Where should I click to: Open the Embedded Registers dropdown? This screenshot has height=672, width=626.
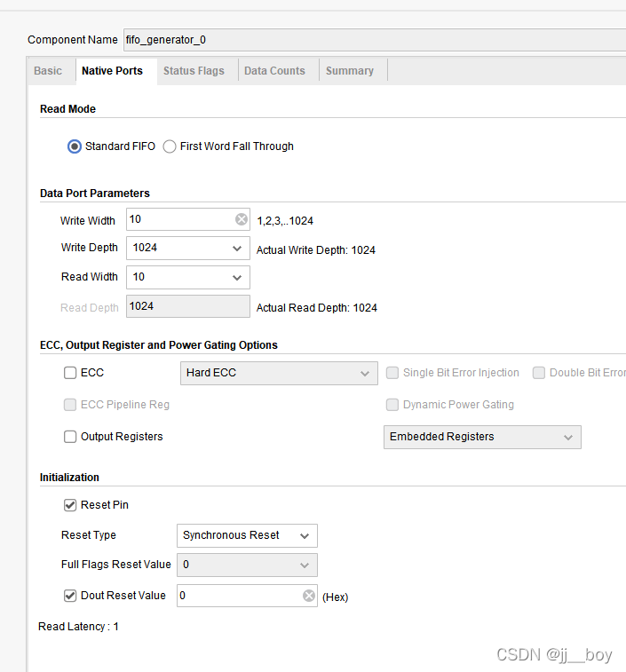pyautogui.click(x=482, y=437)
